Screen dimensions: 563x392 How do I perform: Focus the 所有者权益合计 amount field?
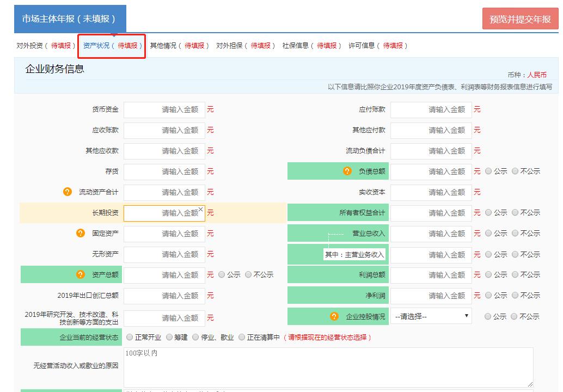pos(431,213)
